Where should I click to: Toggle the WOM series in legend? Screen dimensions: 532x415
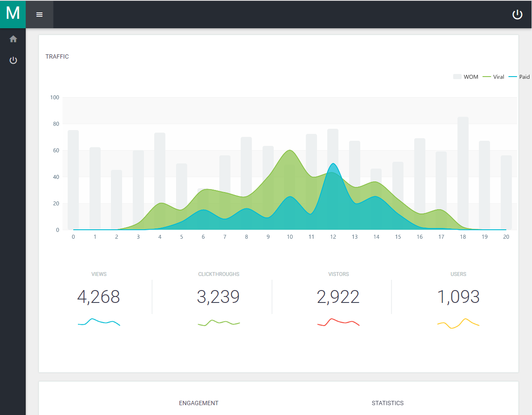(x=466, y=77)
